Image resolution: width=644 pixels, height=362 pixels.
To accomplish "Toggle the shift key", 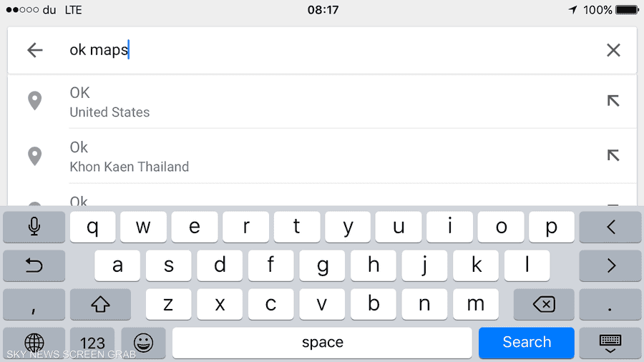I will [x=100, y=304].
